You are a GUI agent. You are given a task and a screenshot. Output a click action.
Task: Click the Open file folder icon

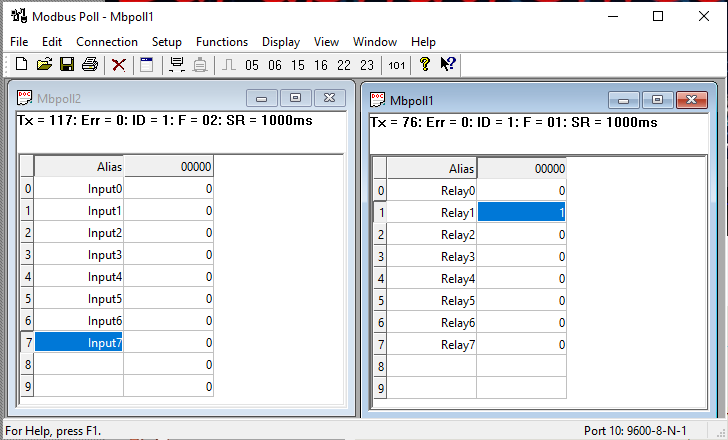pyautogui.click(x=45, y=64)
